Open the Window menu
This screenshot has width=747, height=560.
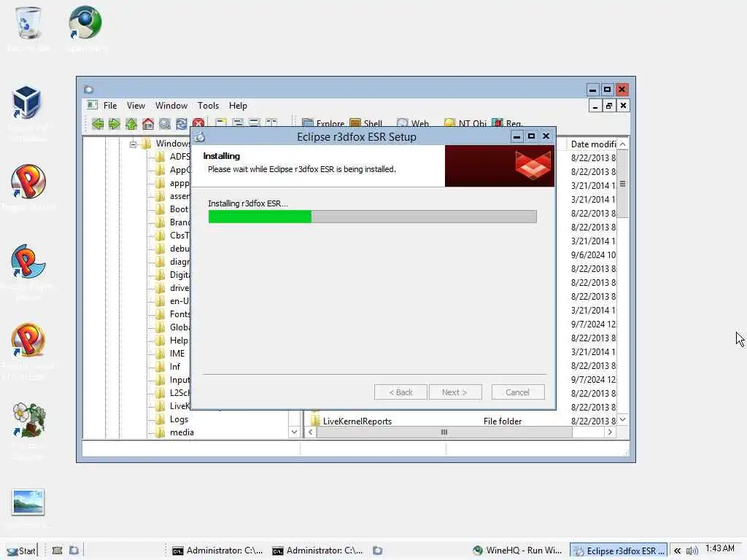171,106
